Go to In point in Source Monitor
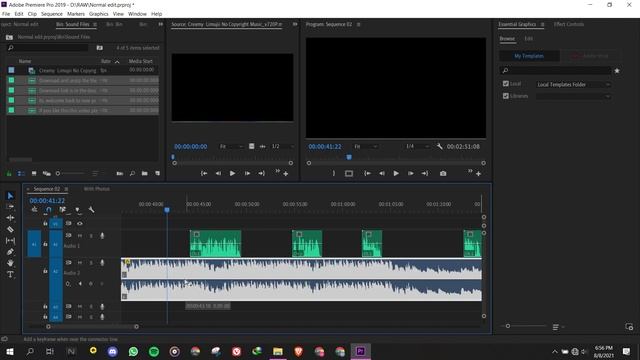640x360 pixels. click(204, 173)
